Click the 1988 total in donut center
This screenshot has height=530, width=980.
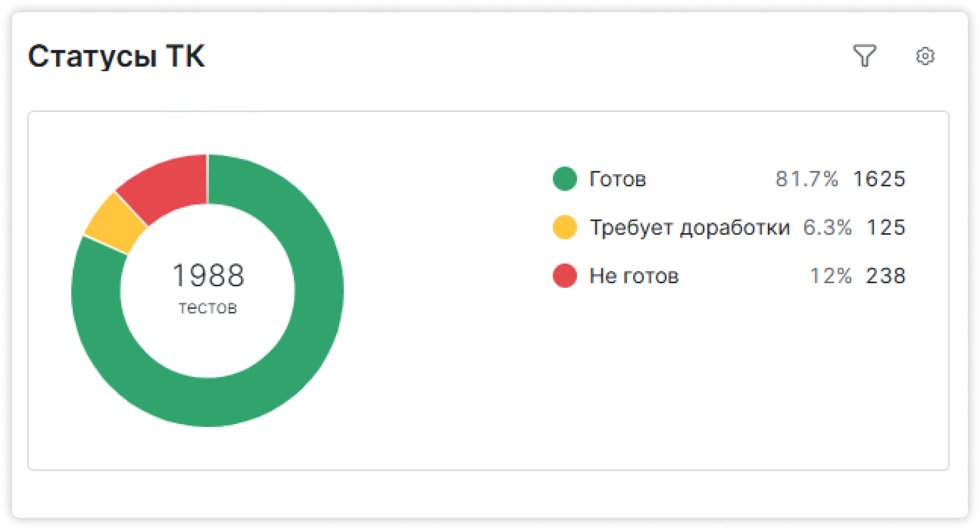pyautogui.click(x=208, y=276)
